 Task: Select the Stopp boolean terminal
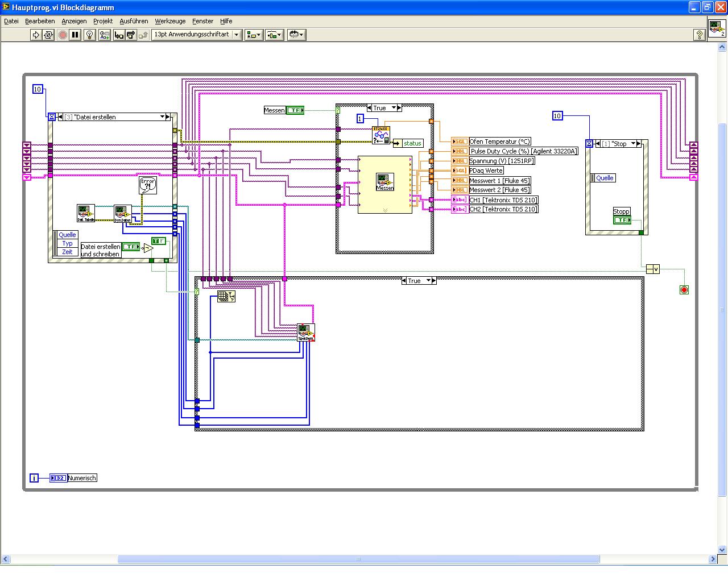(x=622, y=220)
